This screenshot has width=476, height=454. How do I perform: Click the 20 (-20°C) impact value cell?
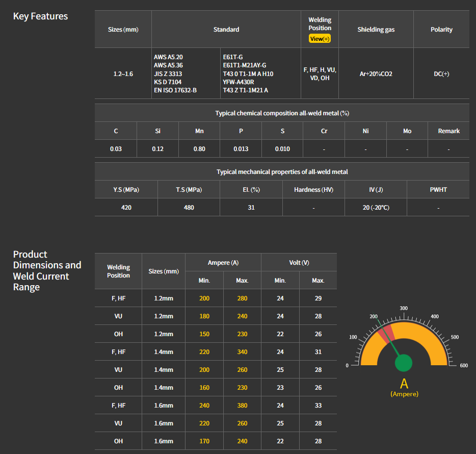(376, 208)
